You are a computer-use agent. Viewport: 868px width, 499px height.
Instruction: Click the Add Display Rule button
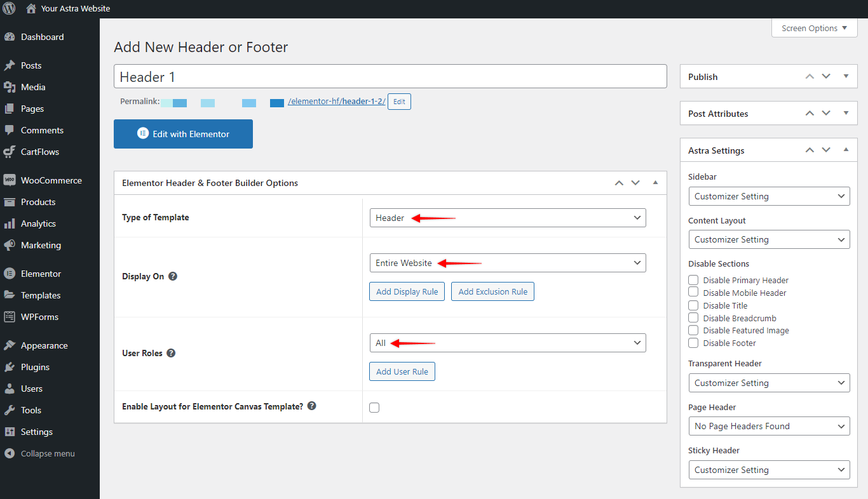[x=407, y=291]
